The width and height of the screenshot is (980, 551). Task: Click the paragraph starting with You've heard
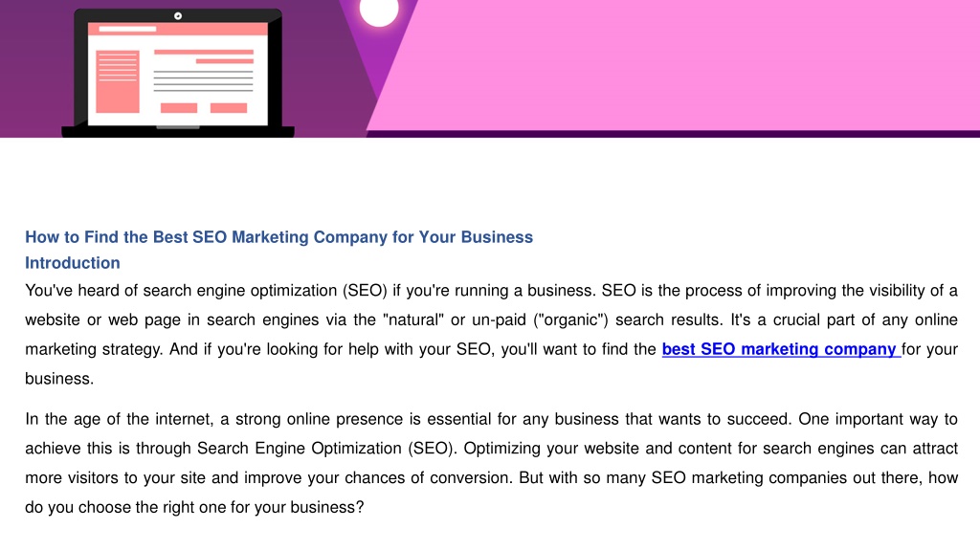pyautogui.click(x=491, y=334)
